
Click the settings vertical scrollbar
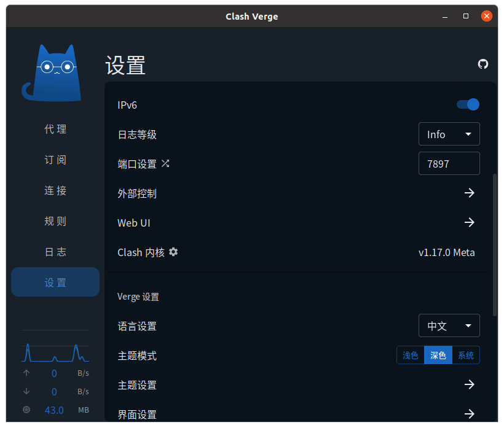pos(495,245)
